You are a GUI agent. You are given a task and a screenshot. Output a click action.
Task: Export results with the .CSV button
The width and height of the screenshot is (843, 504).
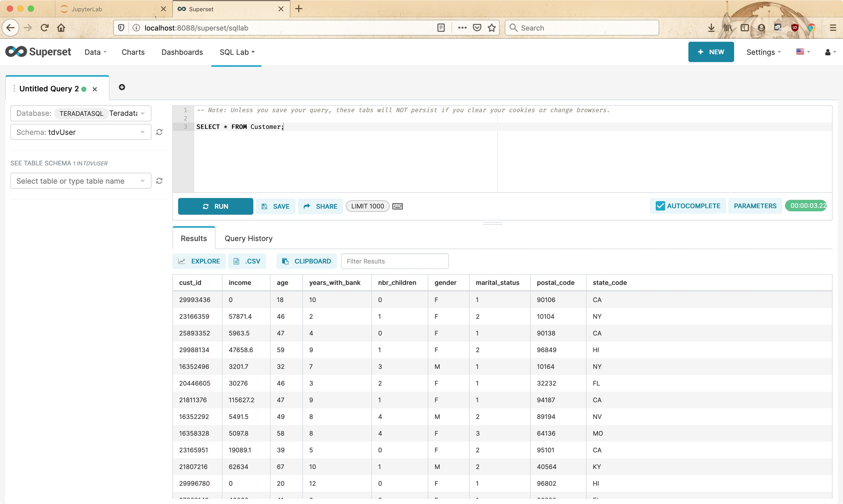[x=247, y=261]
